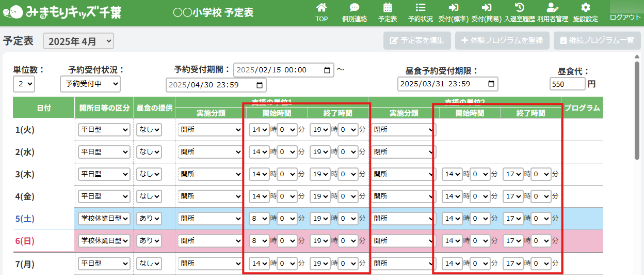Screen dimensions: 644x275
Task: Click the 昼食代 amount field
Action: point(568,84)
